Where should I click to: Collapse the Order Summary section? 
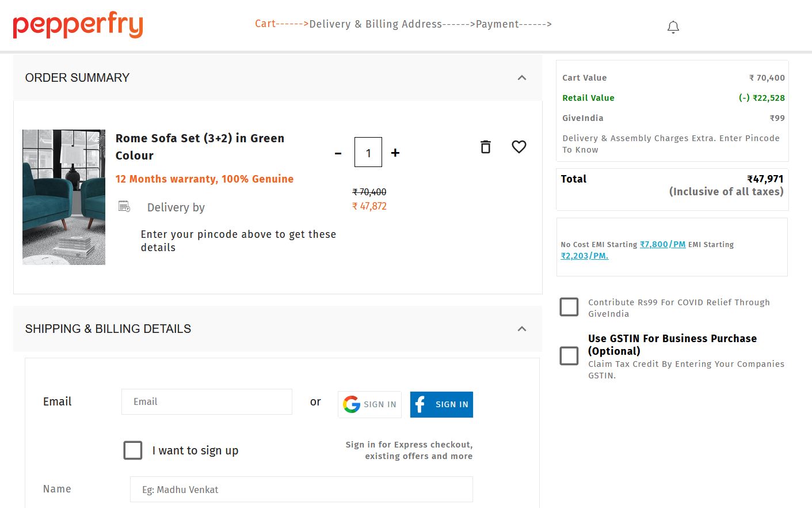tap(522, 78)
